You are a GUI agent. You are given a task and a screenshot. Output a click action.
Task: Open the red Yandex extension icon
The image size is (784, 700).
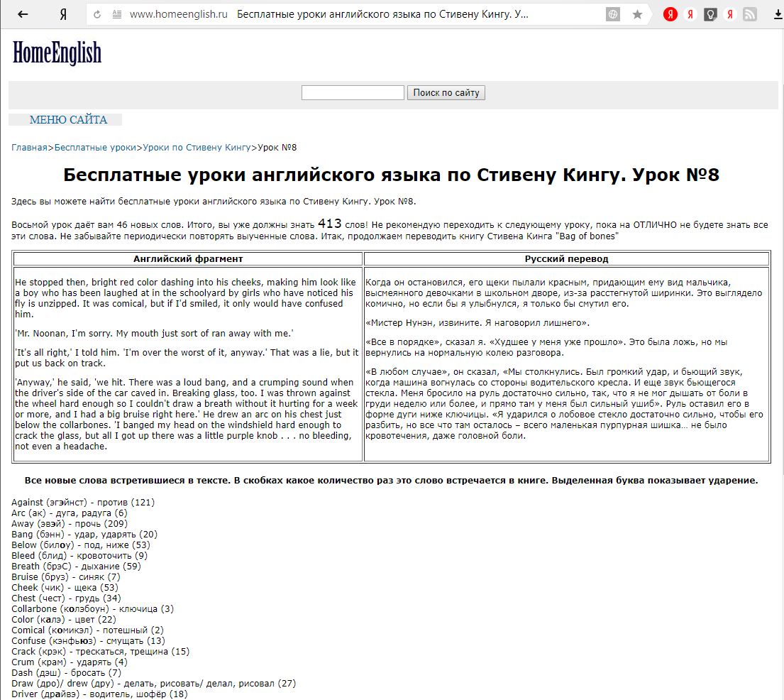pos(670,14)
